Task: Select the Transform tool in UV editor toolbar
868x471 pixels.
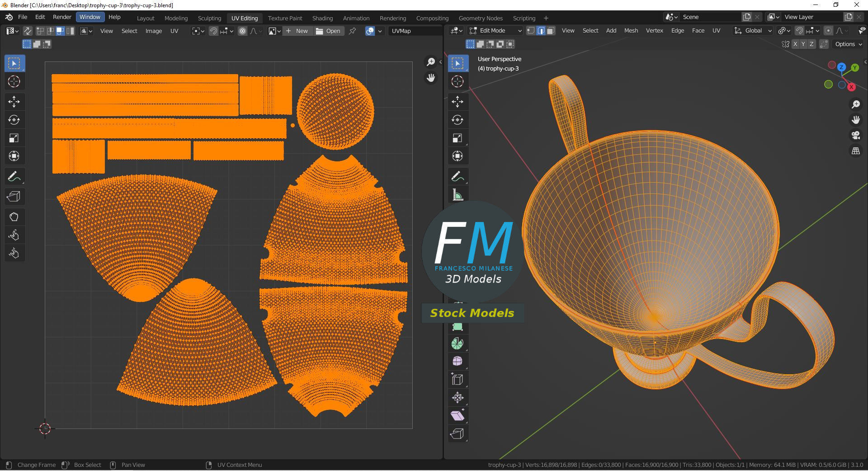Action: [14, 156]
